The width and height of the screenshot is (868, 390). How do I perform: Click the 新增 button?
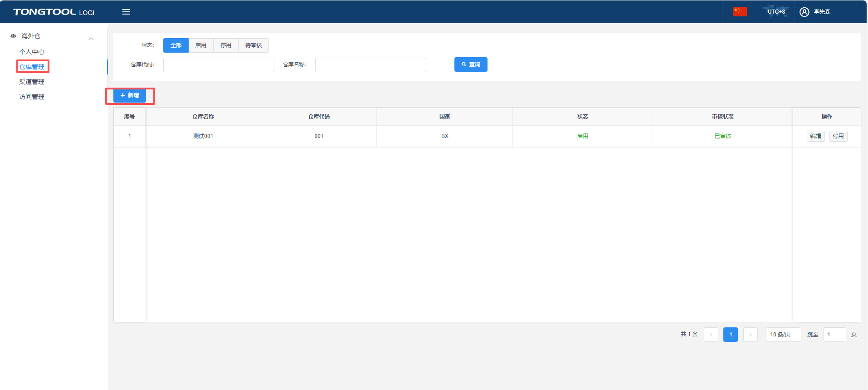click(130, 95)
